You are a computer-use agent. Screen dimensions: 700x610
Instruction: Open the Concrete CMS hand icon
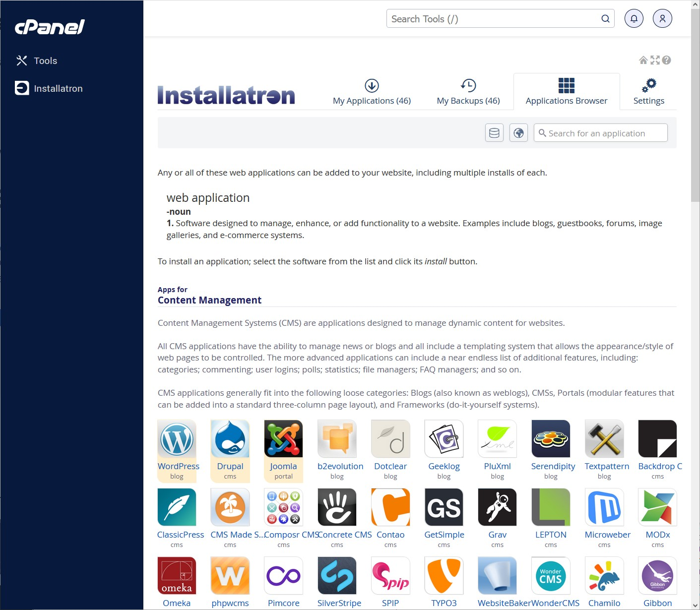pyautogui.click(x=337, y=507)
